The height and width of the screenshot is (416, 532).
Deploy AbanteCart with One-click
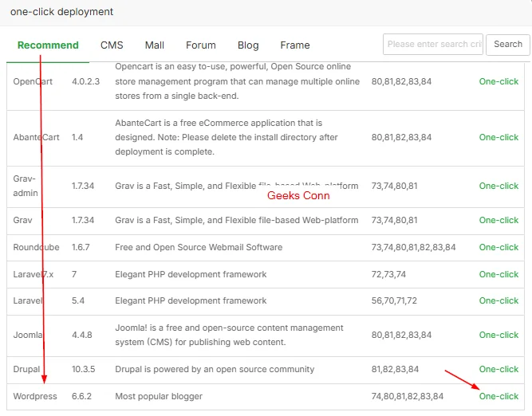point(499,137)
